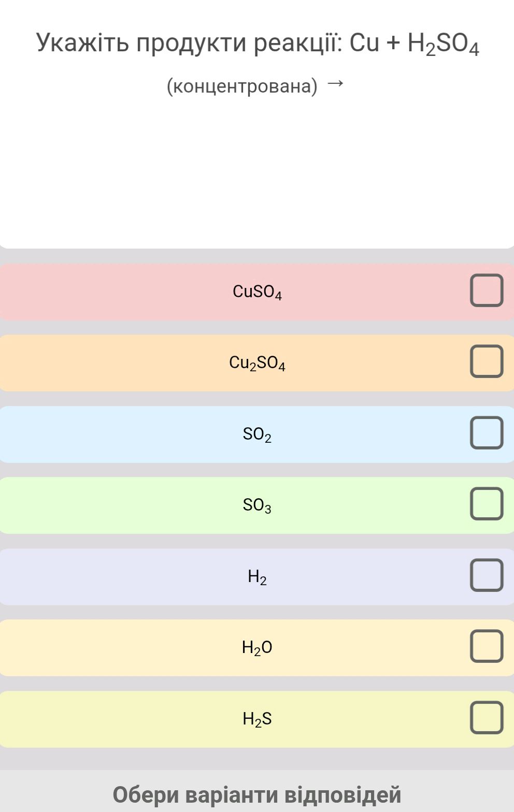The image size is (514, 812).
Task: Select the checkbox for SO3
Action: 487,503
